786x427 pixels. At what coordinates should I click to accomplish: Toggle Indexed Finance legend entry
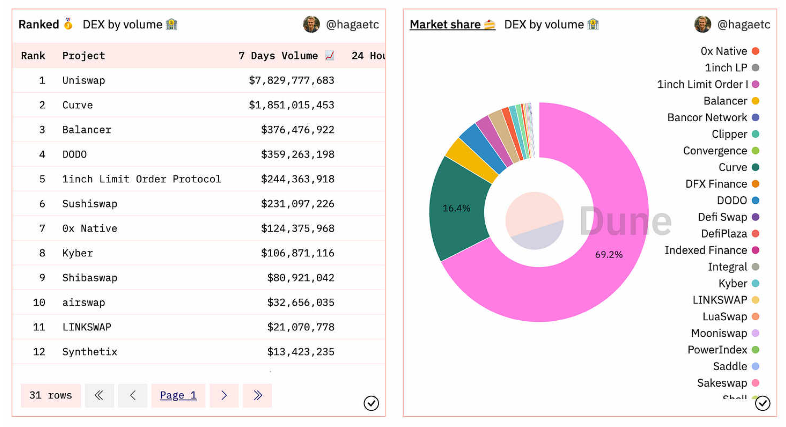coord(712,250)
